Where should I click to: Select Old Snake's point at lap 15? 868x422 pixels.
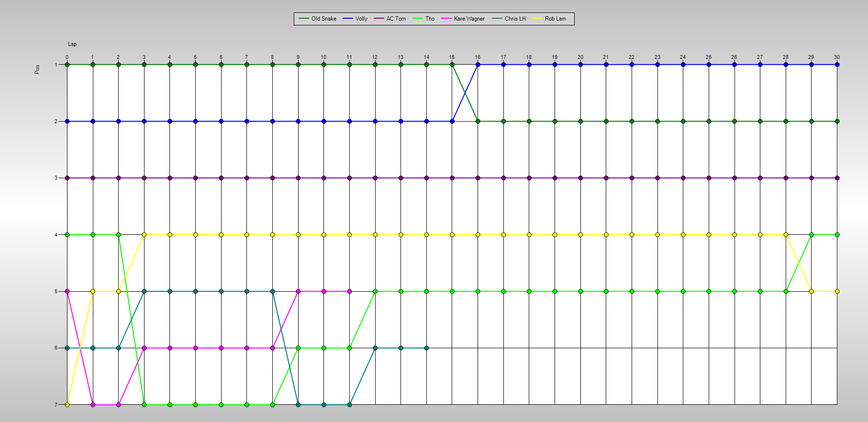point(452,65)
